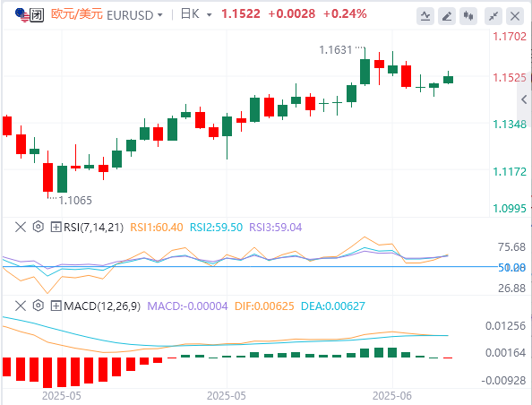The height and width of the screenshot is (405, 532).
Task: Open the candlestick indicator settings icon
Action: click(468, 15)
